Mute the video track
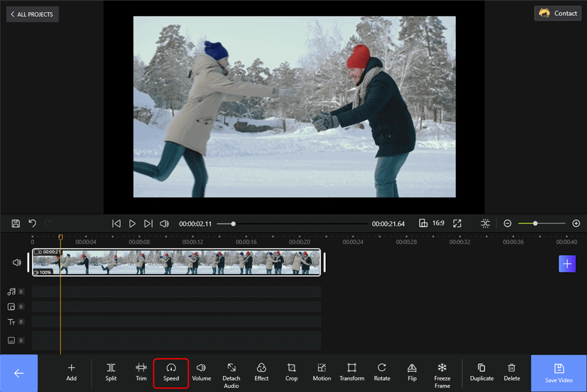The height and width of the screenshot is (392, 587). click(x=17, y=263)
